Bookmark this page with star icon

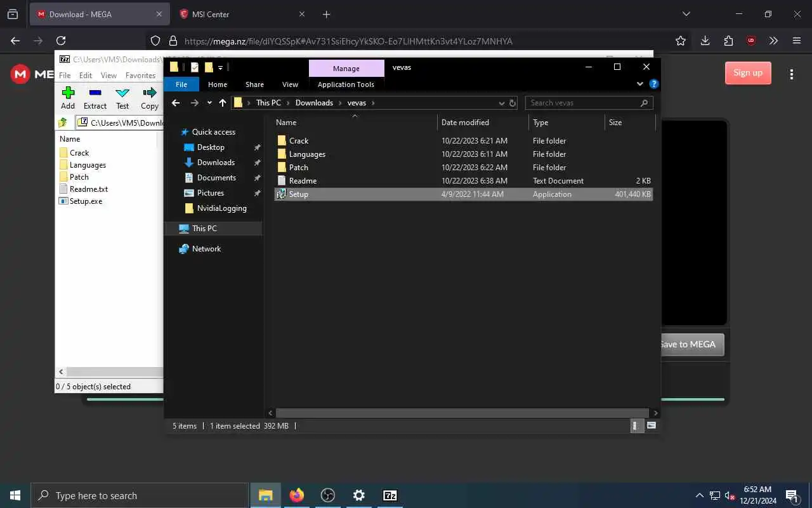click(x=681, y=41)
